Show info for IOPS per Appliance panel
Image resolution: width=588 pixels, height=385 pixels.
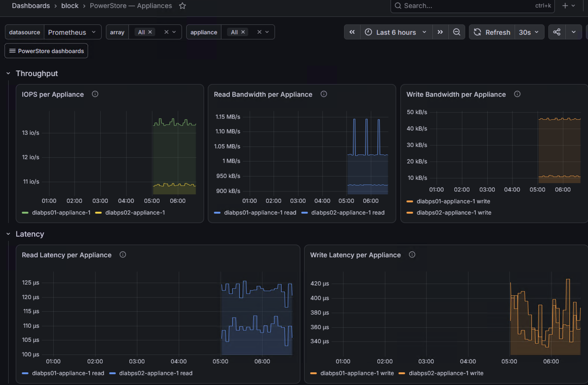(x=95, y=94)
